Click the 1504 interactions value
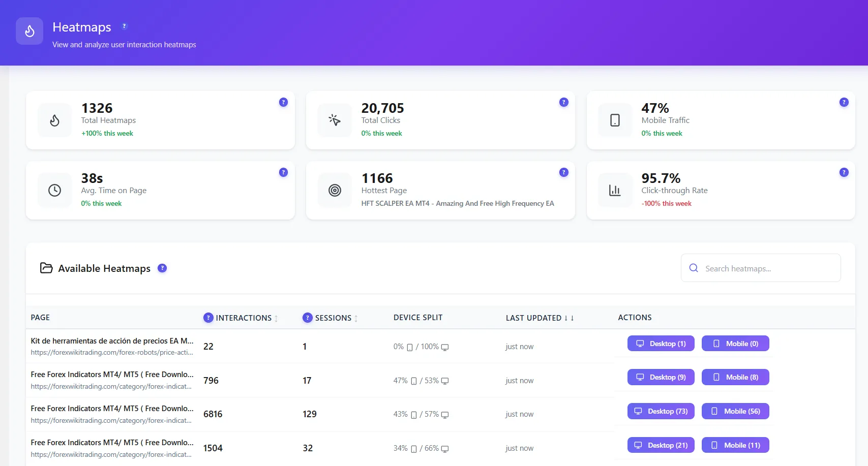The height and width of the screenshot is (466, 868). click(x=213, y=448)
